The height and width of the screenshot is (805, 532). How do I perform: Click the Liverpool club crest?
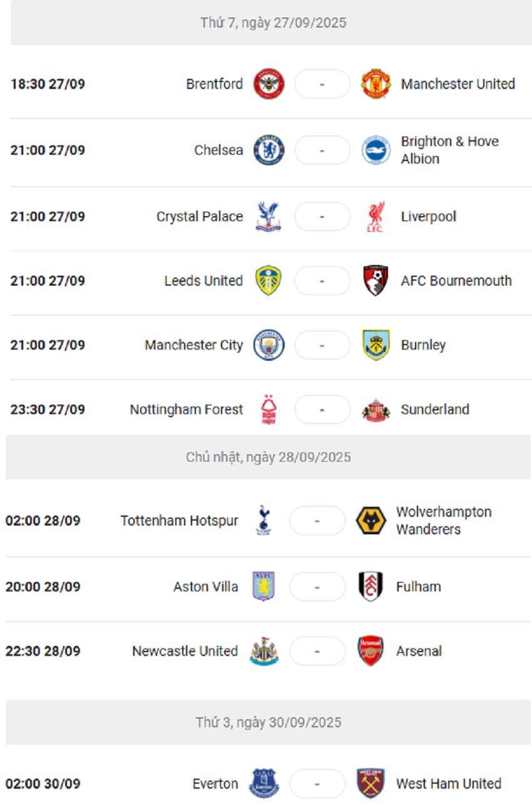[x=376, y=217]
